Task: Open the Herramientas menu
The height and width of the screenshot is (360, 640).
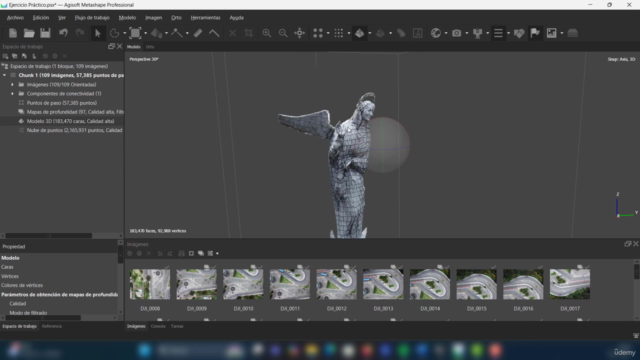Action: click(205, 18)
